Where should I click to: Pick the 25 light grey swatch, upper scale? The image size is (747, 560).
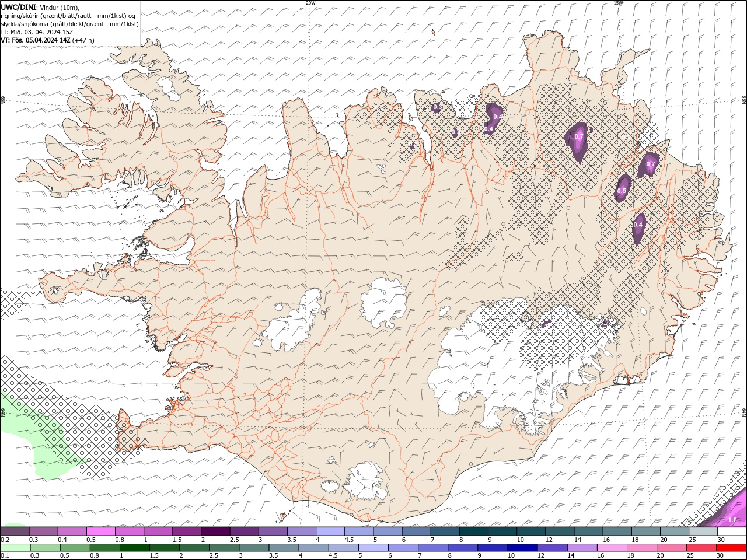coord(703,531)
